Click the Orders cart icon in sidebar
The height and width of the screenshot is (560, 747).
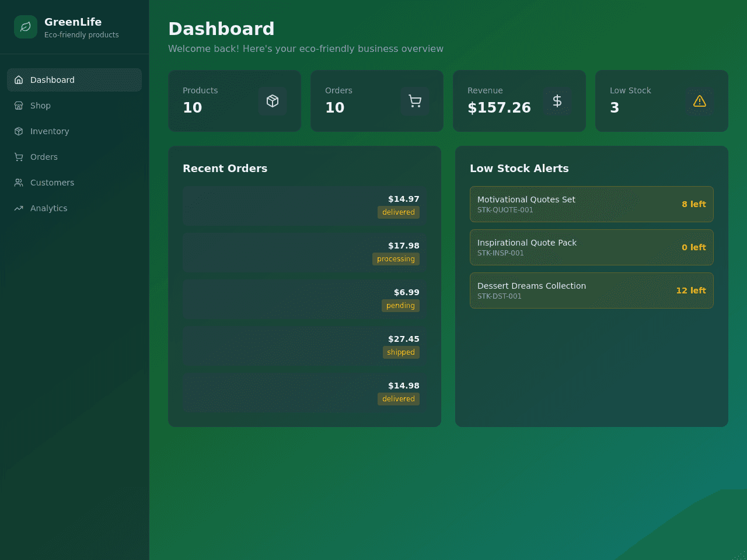point(19,157)
